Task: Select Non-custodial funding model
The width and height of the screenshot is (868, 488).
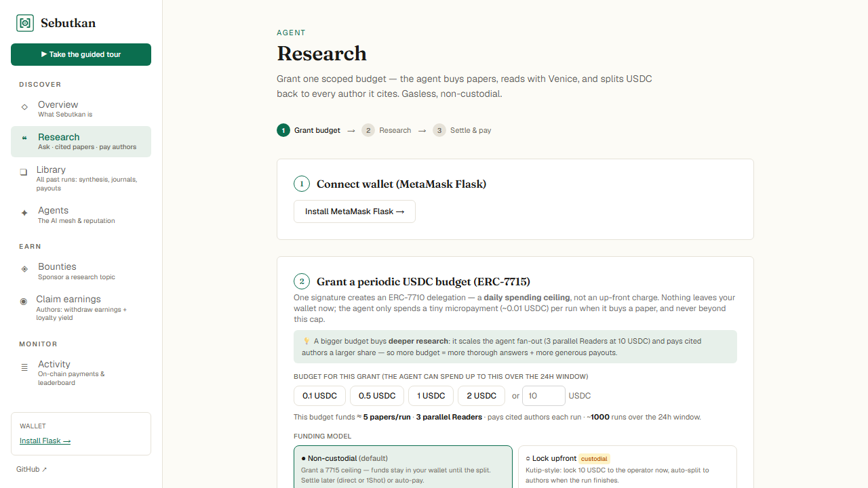Action: point(403,468)
